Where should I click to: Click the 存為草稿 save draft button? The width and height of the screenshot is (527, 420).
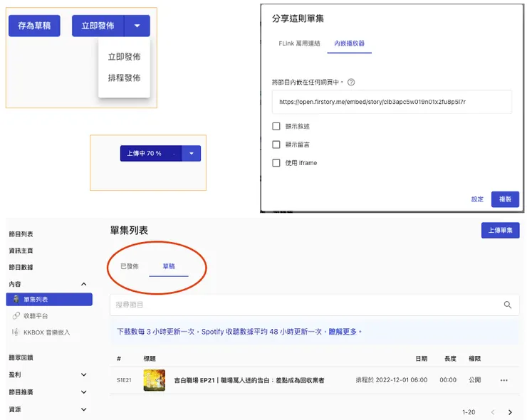34,26
